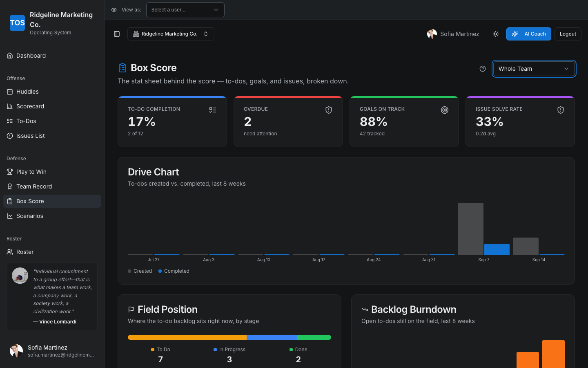Image resolution: width=588 pixels, height=368 pixels.
Task: Click the "2 of 12" text
Action: tap(136, 134)
